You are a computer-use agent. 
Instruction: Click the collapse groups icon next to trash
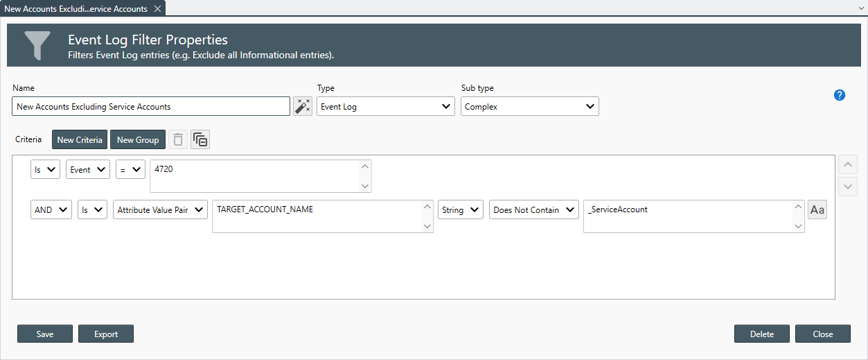point(200,140)
